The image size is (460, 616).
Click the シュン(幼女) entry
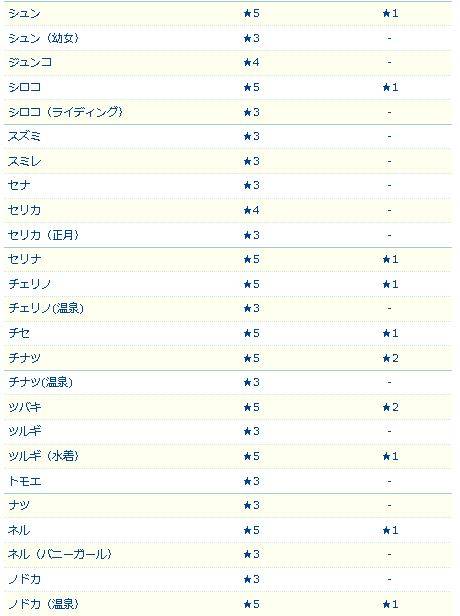point(44,38)
